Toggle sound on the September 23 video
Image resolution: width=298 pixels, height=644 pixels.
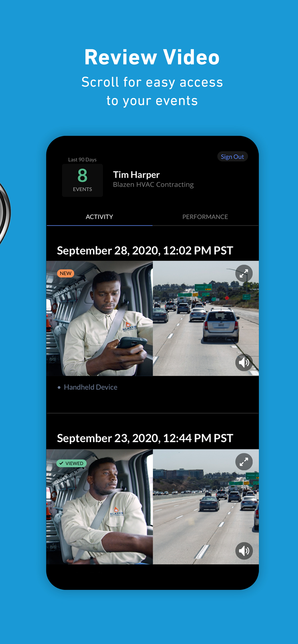click(244, 551)
